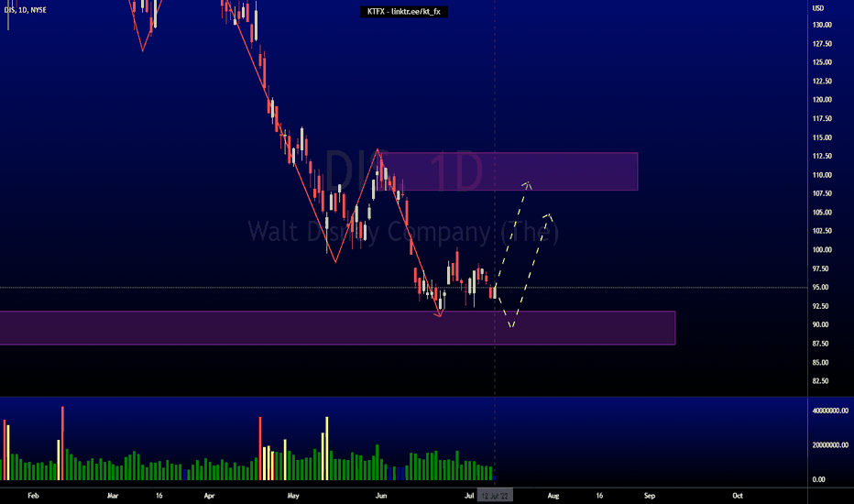The image size is (854, 504).
Task: Select the 130.00 price axis label
Action: [x=822, y=25]
